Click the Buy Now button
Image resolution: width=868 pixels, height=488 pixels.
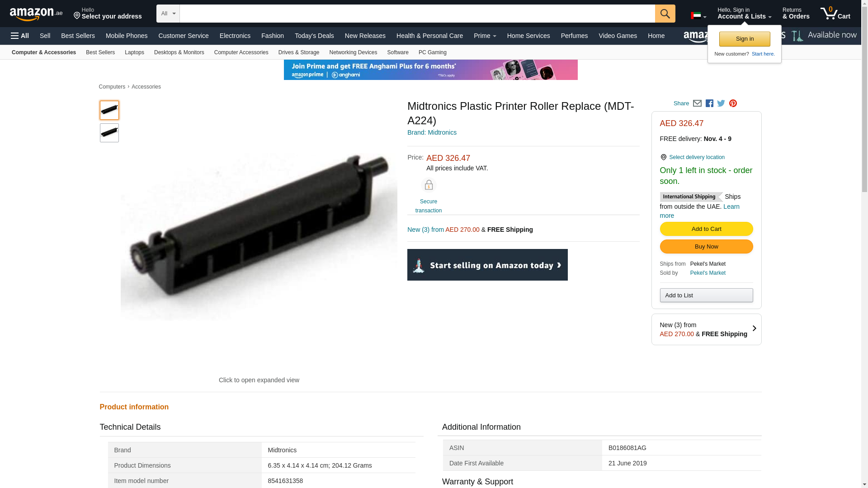click(706, 247)
